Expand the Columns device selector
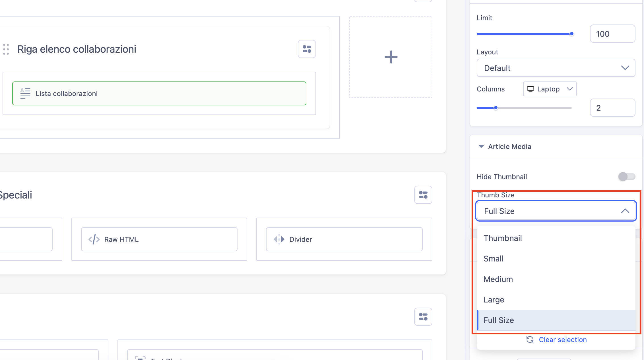The image size is (644, 360). tap(550, 89)
